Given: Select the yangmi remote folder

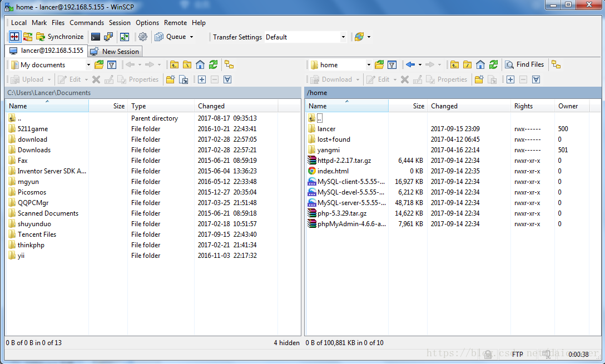Looking at the screenshot, I should 328,149.
